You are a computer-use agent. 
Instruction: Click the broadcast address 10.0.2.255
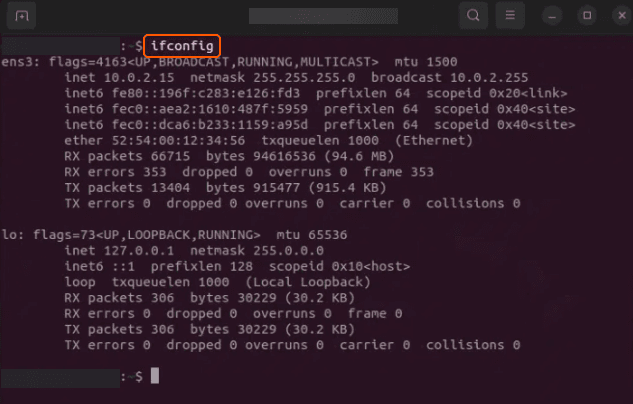tap(489, 77)
